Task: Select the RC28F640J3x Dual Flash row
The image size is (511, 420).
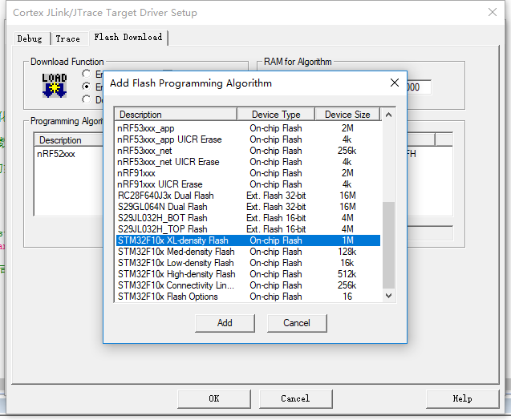Action: click(249, 196)
